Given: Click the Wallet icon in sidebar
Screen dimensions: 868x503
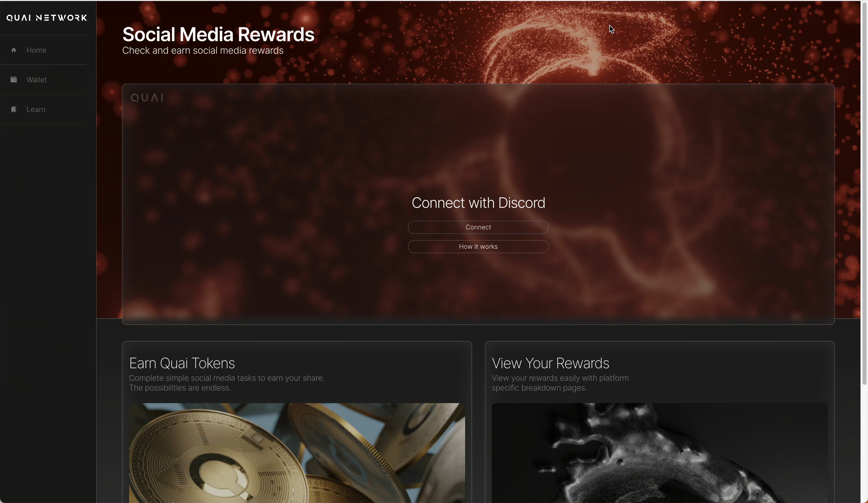Looking at the screenshot, I should point(14,80).
